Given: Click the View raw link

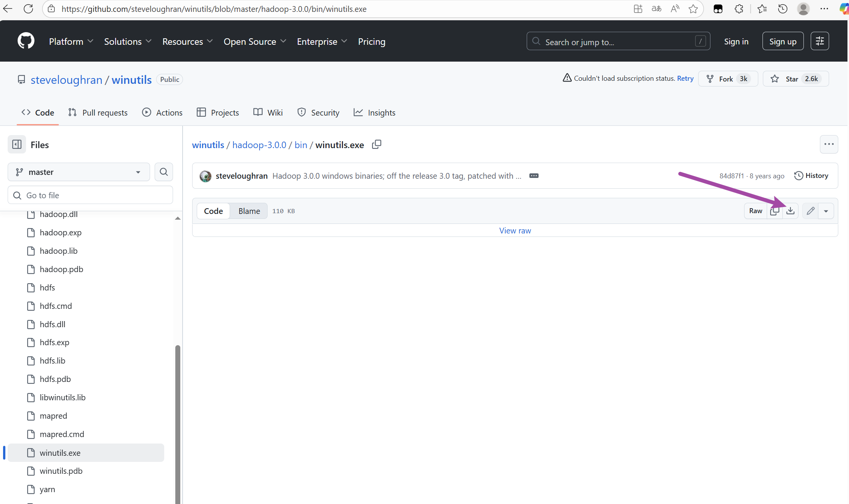Looking at the screenshot, I should 515,230.
